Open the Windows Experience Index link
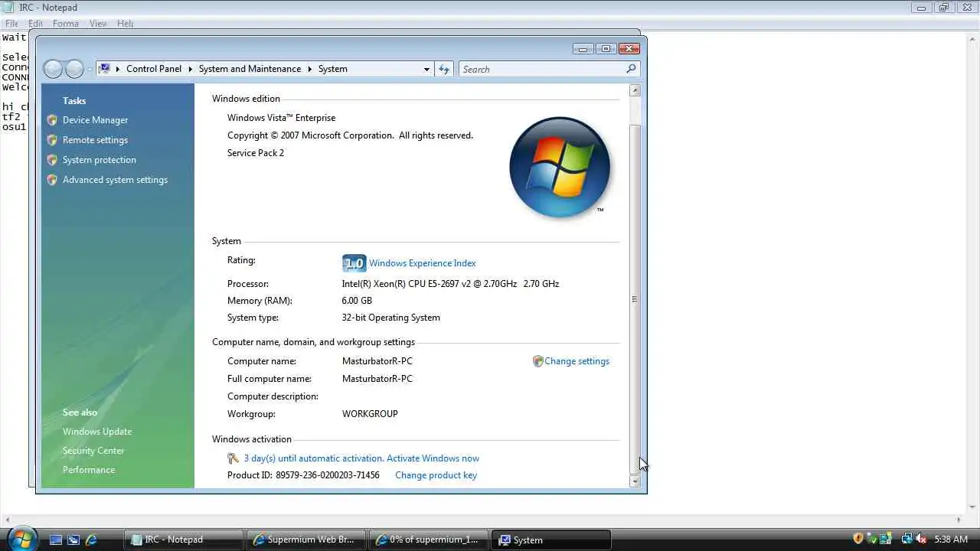The width and height of the screenshot is (980, 551). point(422,263)
